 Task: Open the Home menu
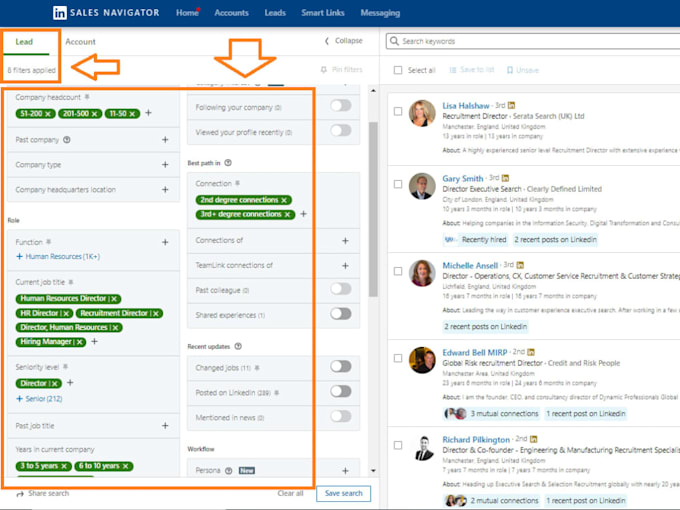pyautogui.click(x=187, y=13)
